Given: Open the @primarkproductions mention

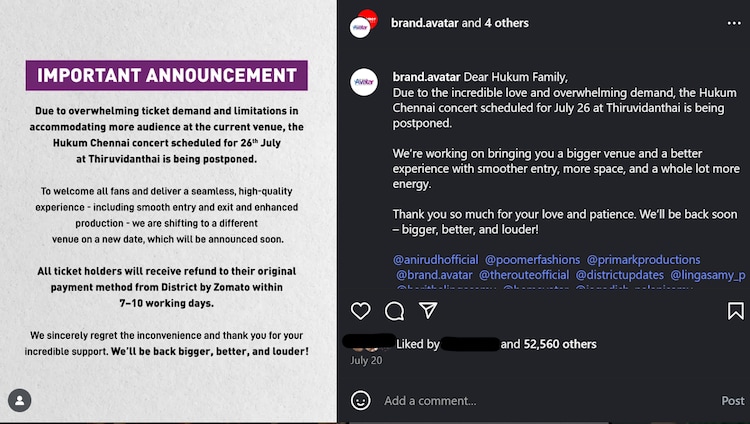Looking at the screenshot, I should click(x=643, y=260).
